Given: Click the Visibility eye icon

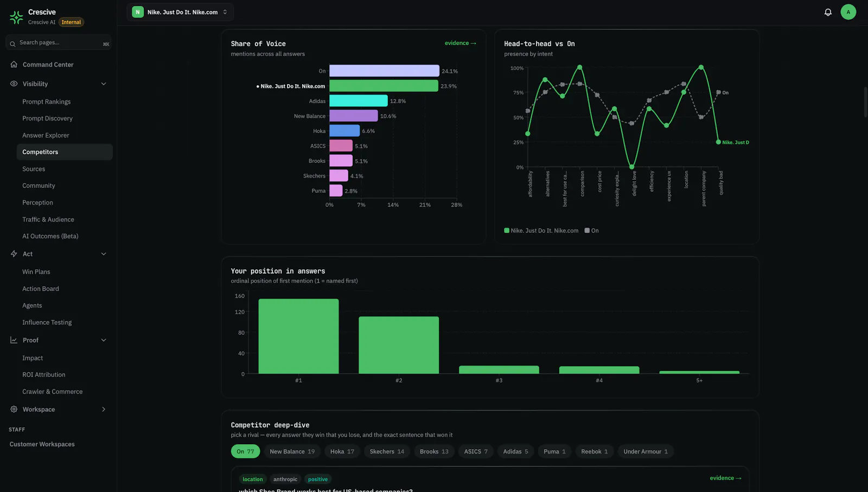Looking at the screenshot, I should point(14,84).
